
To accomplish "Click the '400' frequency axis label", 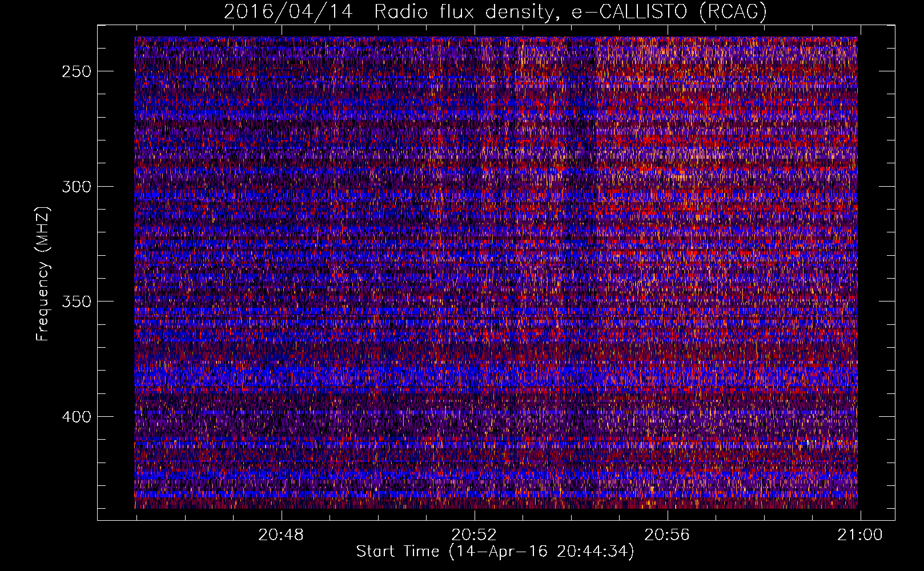I will point(77,417).
